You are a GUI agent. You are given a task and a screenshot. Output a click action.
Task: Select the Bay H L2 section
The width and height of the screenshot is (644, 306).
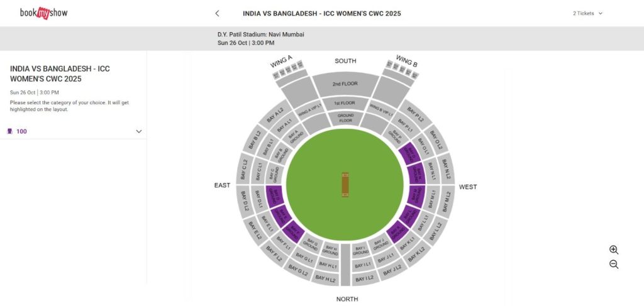point(325,278)
